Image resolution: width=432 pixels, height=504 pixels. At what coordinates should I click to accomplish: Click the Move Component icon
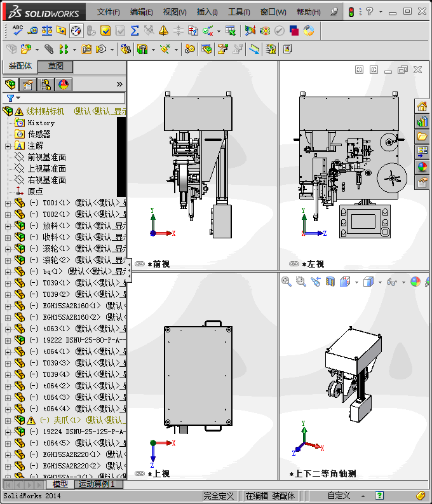point(101,49)
